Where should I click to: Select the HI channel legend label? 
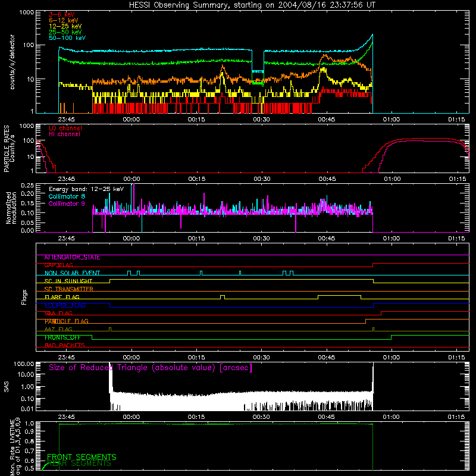click(64, 134)
